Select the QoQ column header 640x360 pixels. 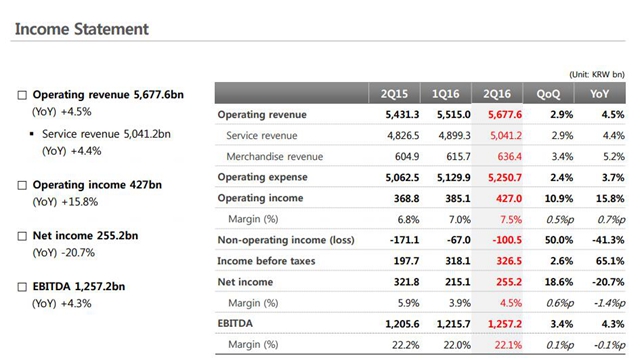[x=548, y=93]
